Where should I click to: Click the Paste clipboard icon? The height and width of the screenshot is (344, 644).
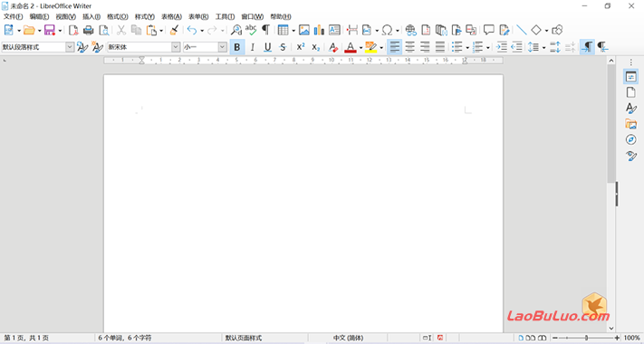pos(151,30)
